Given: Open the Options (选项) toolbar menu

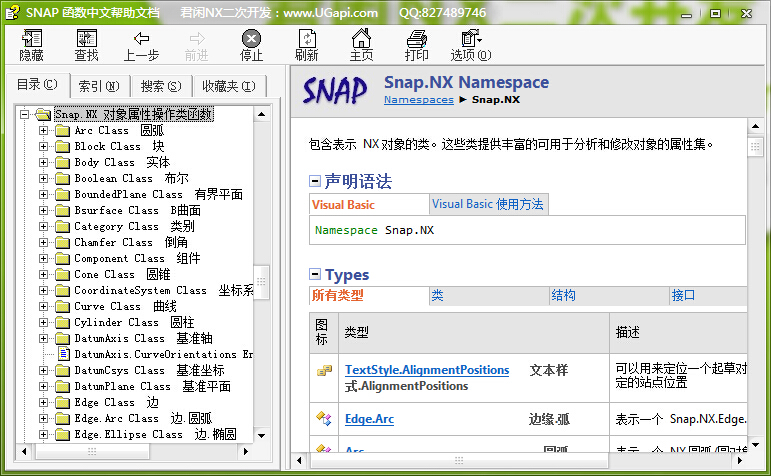Looking at the screenshot, I should (470, 44).
